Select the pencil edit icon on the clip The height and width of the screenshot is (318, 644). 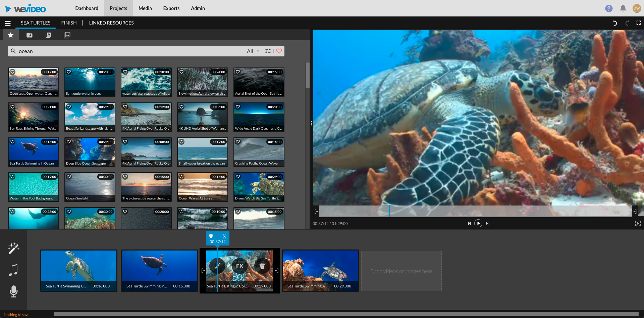pyautogui.click(x=217, y=266)
